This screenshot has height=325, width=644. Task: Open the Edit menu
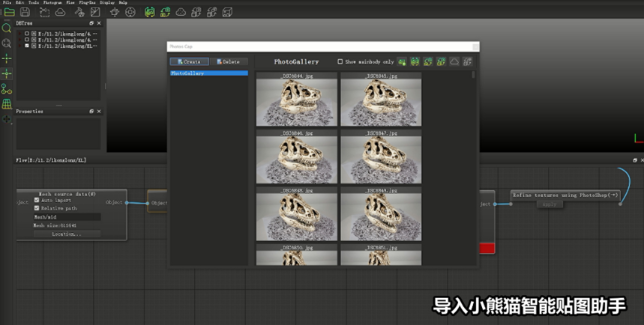pos(19,2)
